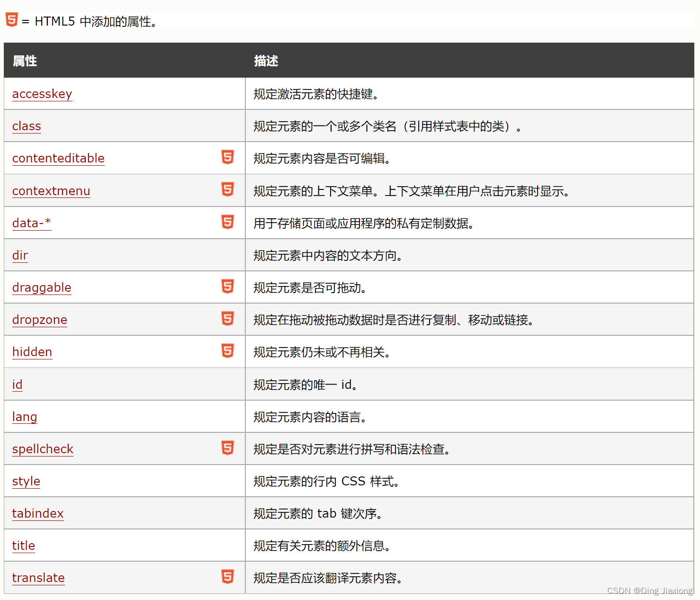This screenshot has height=600, width=700.
Task: Select the 属性 column header
Action: point(25,61)
